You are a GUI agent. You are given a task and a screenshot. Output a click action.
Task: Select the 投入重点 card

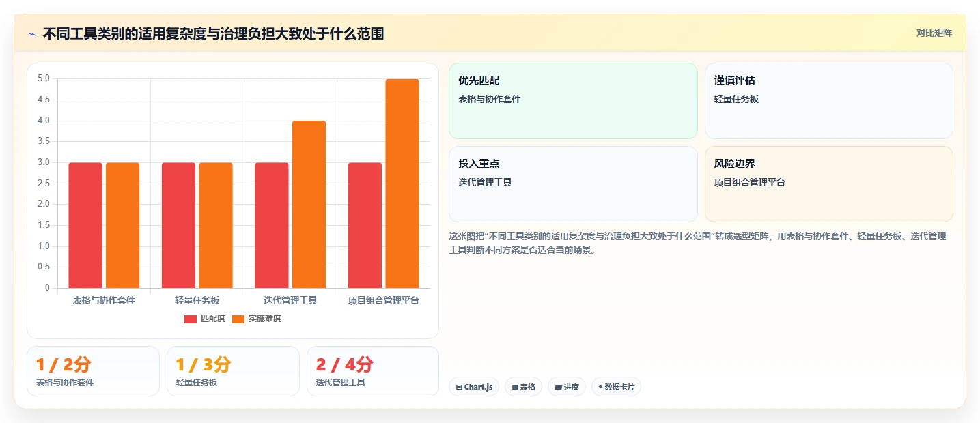point(573,184)
